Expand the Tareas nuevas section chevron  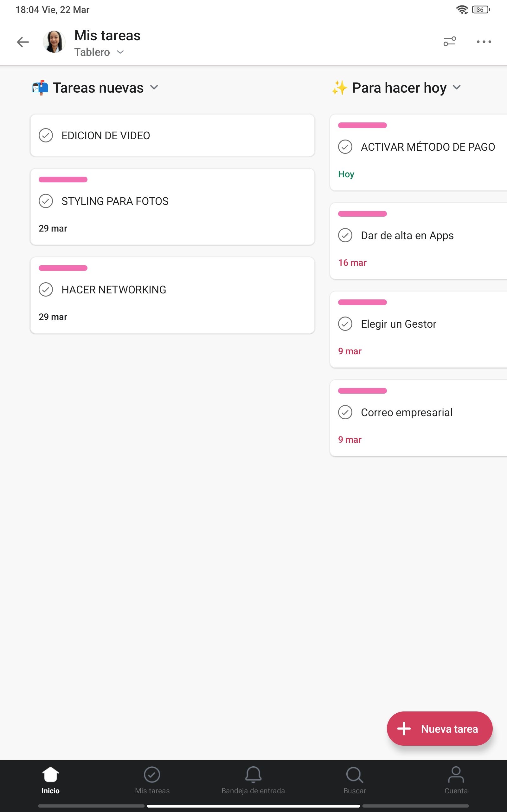(154, 88)
